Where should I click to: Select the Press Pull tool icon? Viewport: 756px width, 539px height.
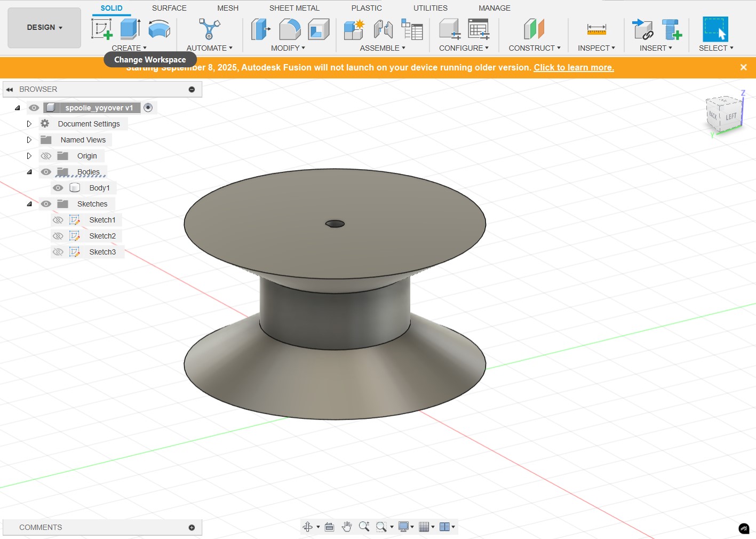point(260,29)
